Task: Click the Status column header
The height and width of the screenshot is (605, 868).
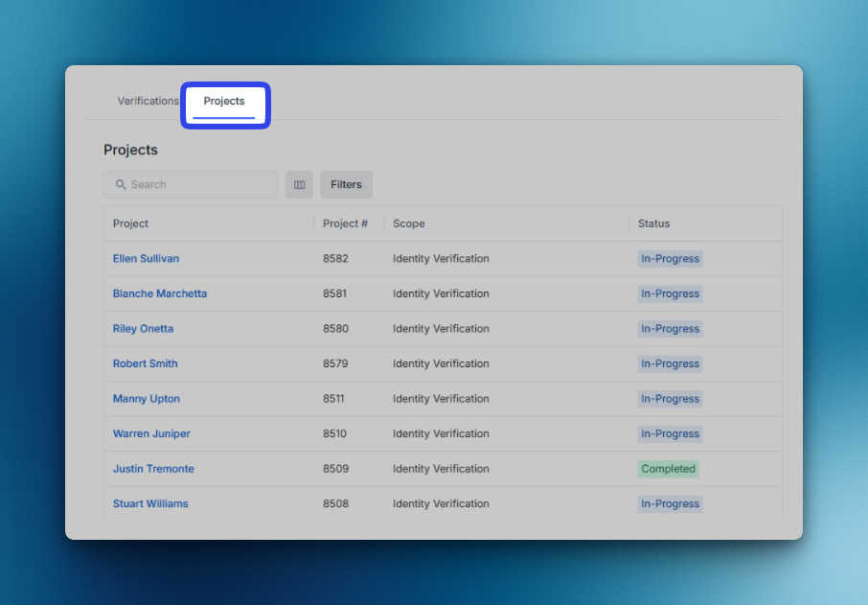Action: coord(653,223)
